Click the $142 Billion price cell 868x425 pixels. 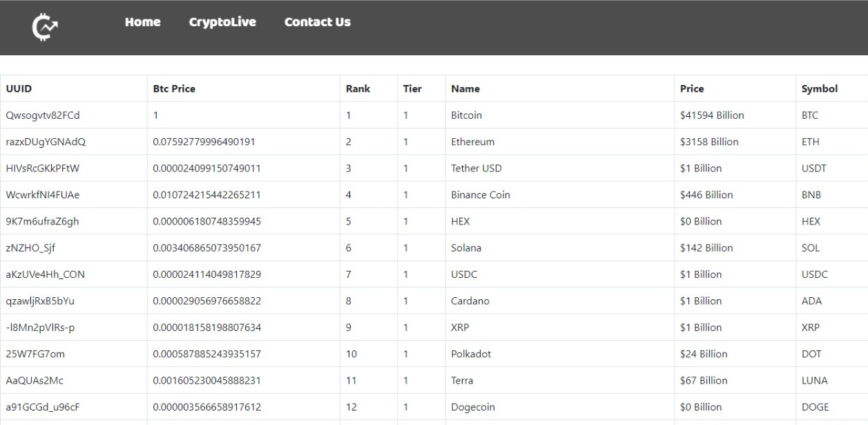(735, 248)
